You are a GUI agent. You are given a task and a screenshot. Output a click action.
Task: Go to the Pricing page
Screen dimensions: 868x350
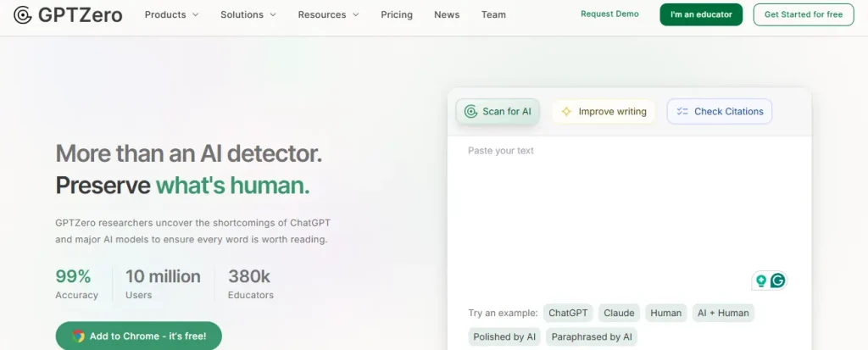397,14
